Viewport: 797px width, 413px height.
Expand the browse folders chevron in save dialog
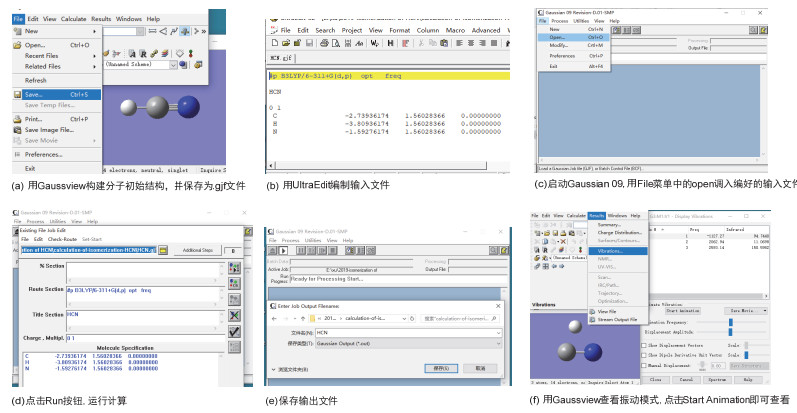coord(273,369)
